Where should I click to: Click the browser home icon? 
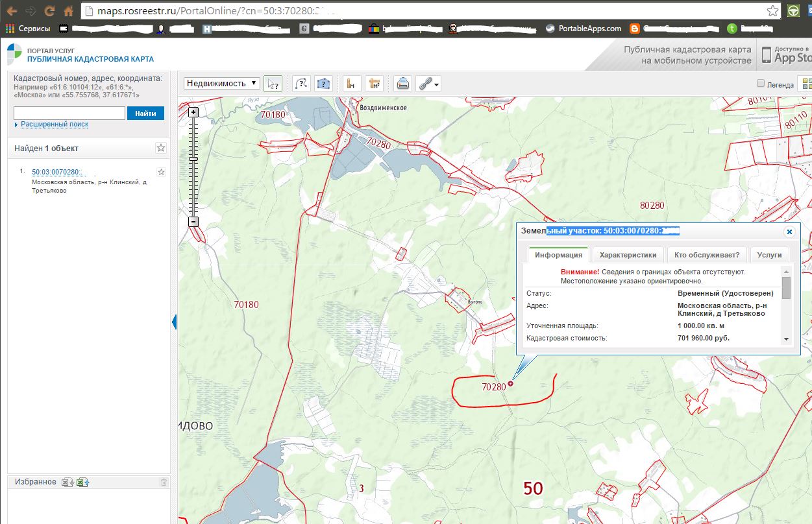click(68, 11)
